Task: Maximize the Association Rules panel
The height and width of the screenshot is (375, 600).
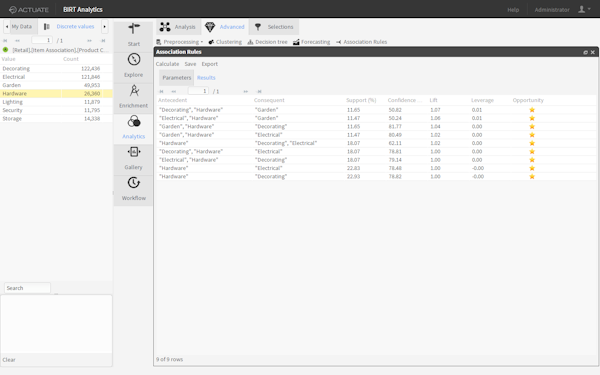Action: point(585,52)
